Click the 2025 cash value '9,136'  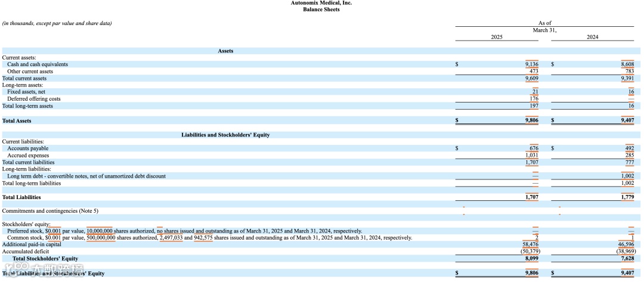pos(531,64)
